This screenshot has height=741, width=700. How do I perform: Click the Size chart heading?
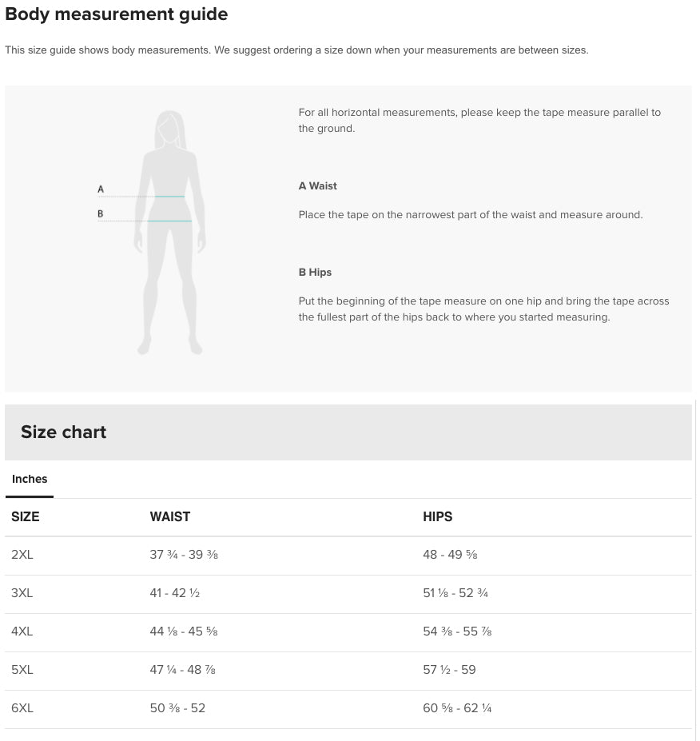(64, 432)
